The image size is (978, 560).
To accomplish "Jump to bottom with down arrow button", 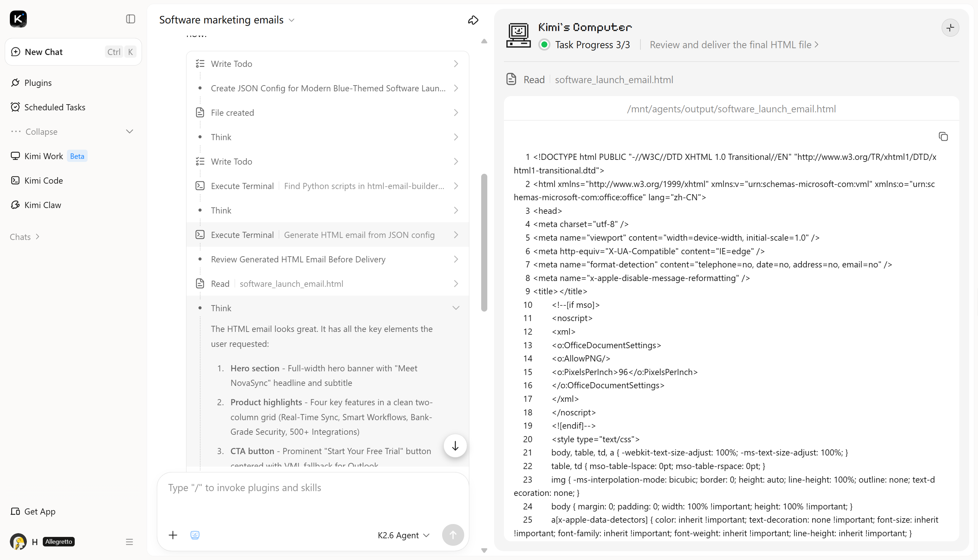I will pyautogui.click(x=455, y=446).
